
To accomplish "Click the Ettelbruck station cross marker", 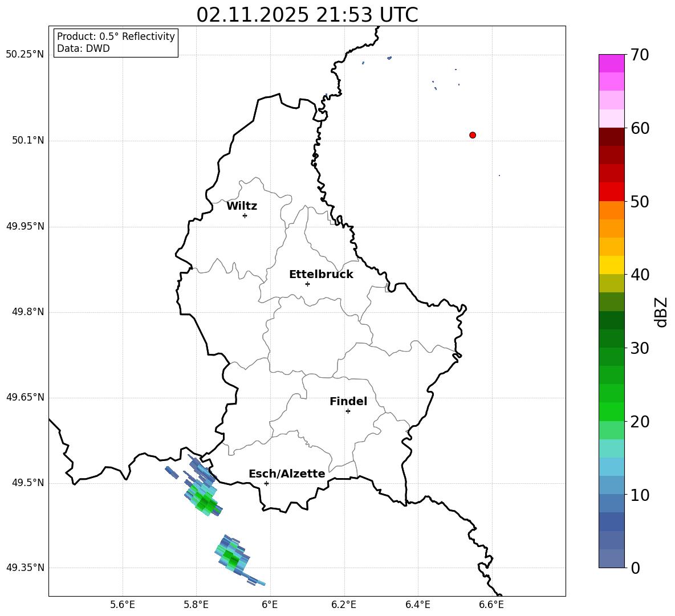I will point(307,284).
